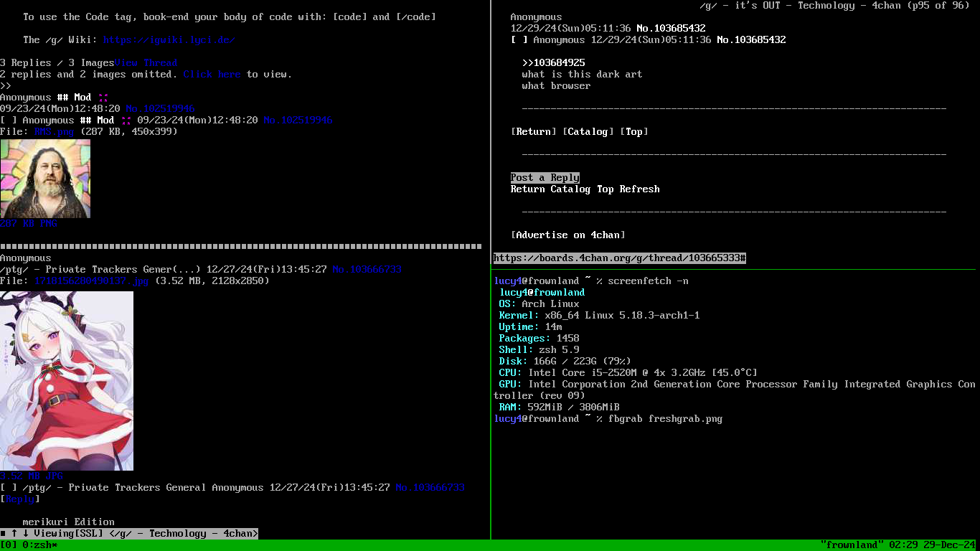This screenshot has width=980, height=551.
Task: Follow the View Thread link
Action: pos(146,62)
